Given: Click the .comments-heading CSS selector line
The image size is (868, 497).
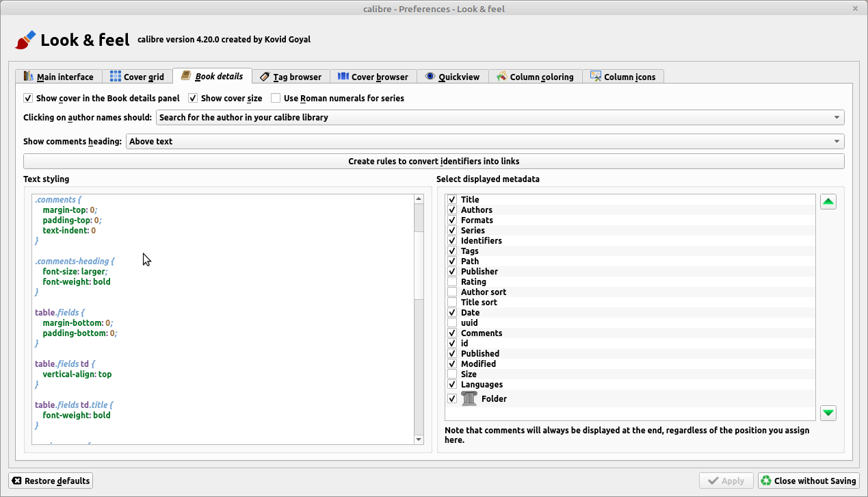Looking at the screenshot, I should (x=75, y=262).
